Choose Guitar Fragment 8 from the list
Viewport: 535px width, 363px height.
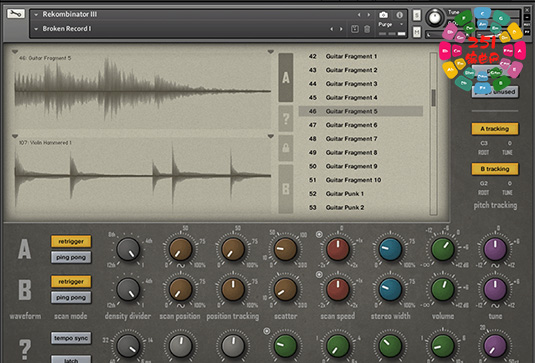coord(361,152)
